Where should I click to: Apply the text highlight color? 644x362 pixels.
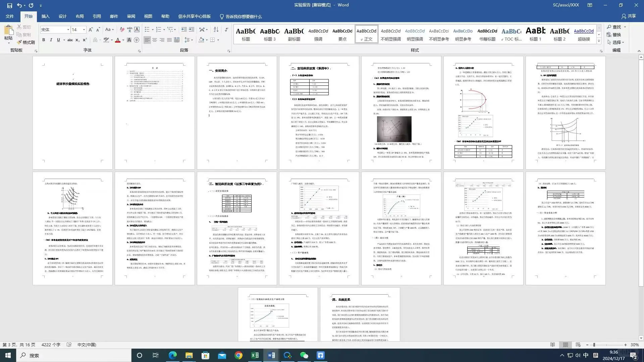click(x=106, y=40)
